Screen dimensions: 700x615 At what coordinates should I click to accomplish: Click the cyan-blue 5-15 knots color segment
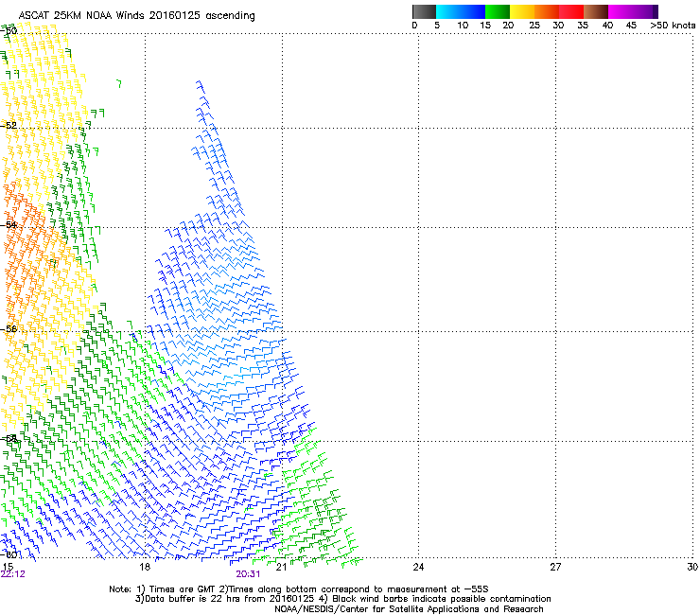pos(461,11)
